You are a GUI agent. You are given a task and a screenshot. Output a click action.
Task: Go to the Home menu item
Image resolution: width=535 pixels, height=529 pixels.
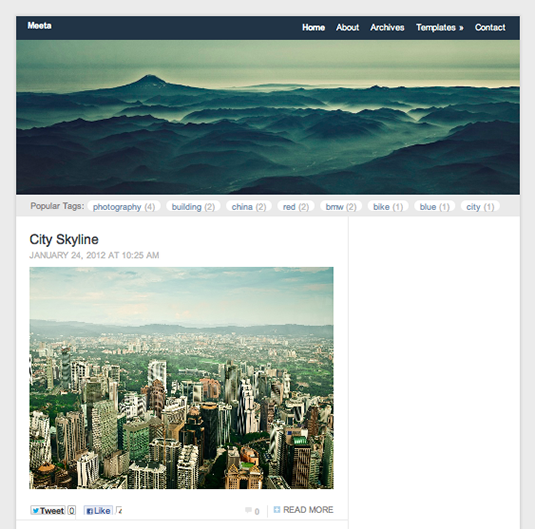click(x=313, y=28)
